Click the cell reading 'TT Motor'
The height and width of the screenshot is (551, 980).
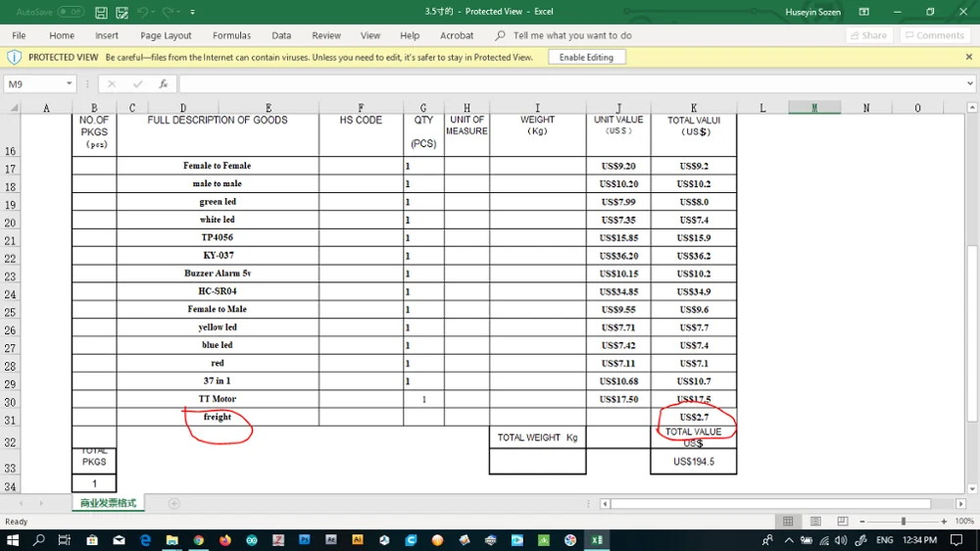point(218,399)
